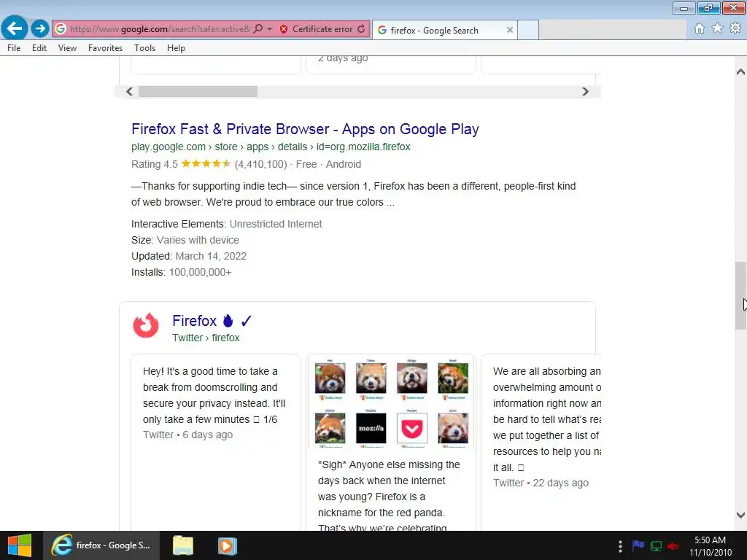This screenshot has width=747, height=560.
Task: Open the 'We are all absorbing' tweet
Action: click(x=547, y=419)
